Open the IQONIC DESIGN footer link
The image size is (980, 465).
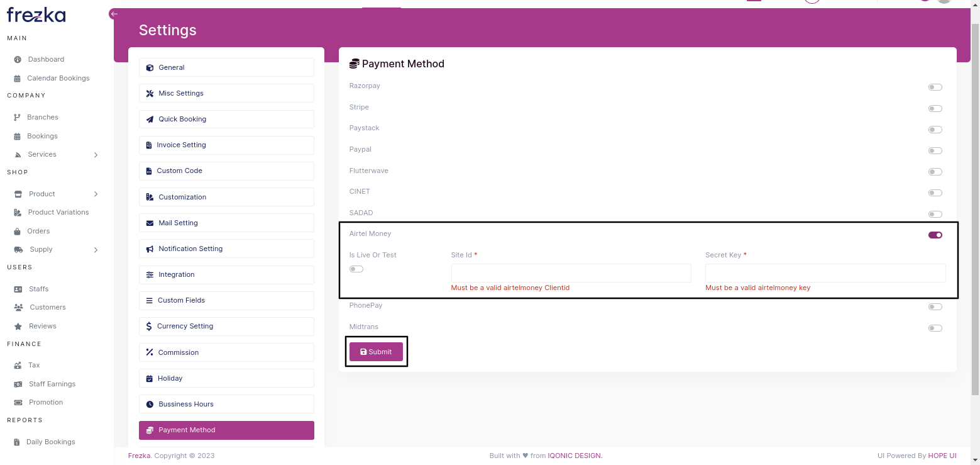pyautogui.click(x=575, y=456)
